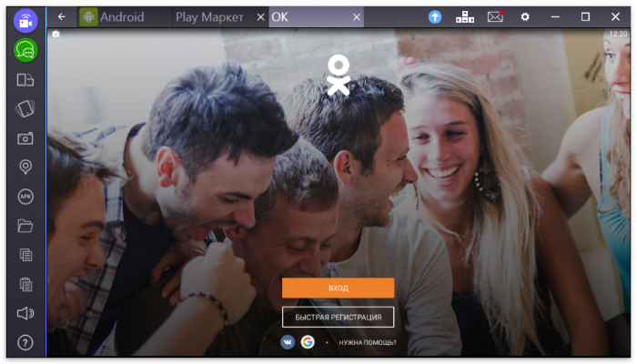The height and width of the screenshot is (364, 637).
Task: Click the БЫСТРАЯ РЕГИСТРАЦИЯ button
Action: coord(338,317)
